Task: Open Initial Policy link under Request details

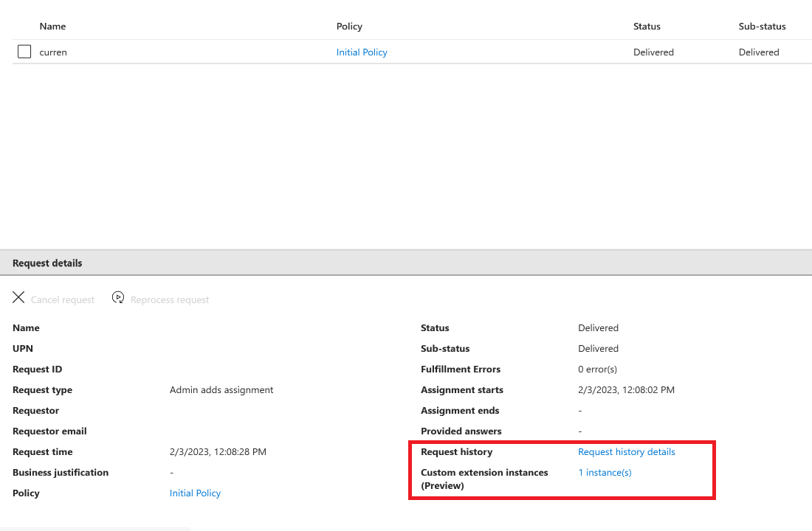Action: point(195,493)
